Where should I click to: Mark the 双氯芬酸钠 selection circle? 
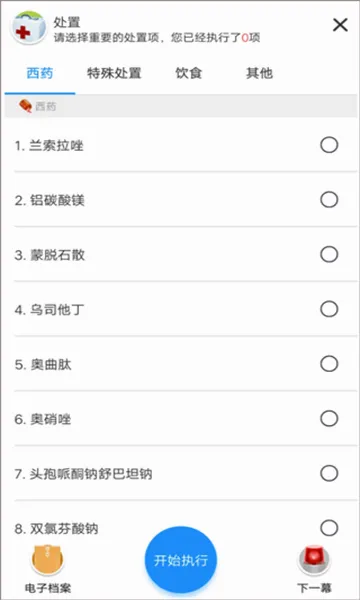(x=329, y=528)
